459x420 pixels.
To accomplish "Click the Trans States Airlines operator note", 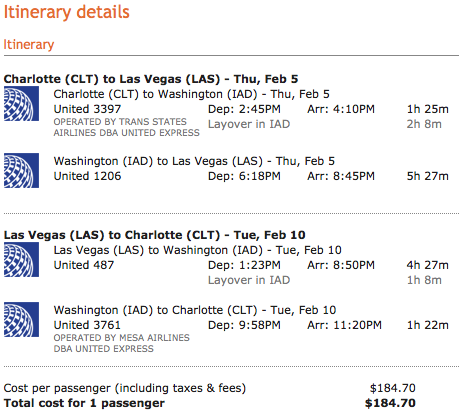I will pos(127,127).
